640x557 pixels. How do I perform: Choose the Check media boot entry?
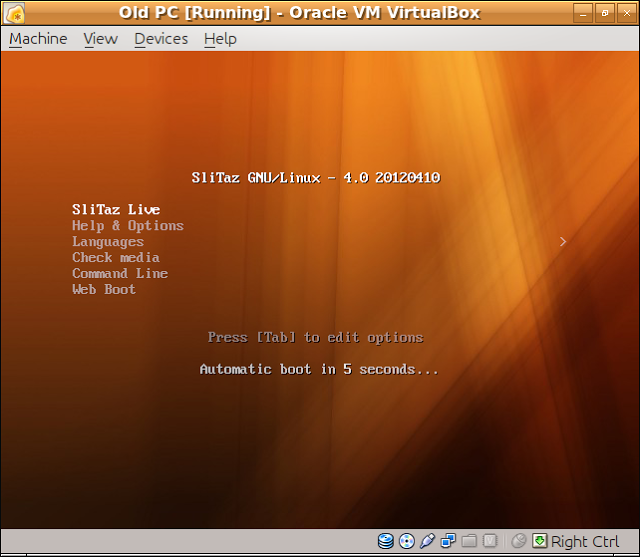[116, 257]
